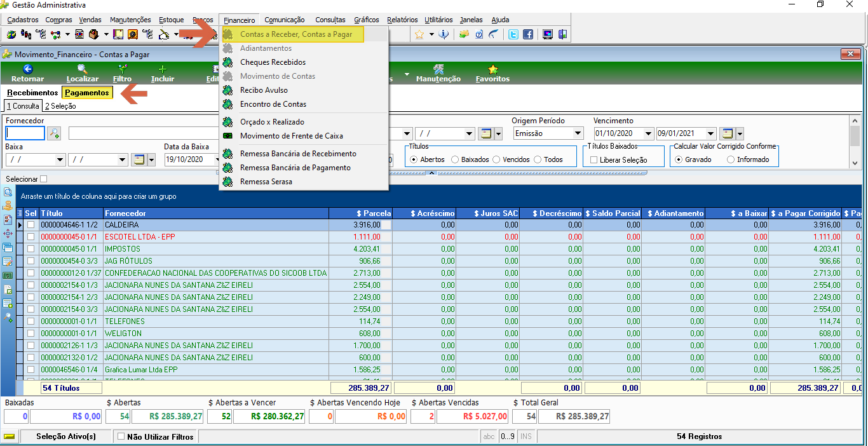Select the Gravado radio option
Image resolution: width=868 pixels, height=446 pixels.
pyautogui.click(x=679, y=159)
